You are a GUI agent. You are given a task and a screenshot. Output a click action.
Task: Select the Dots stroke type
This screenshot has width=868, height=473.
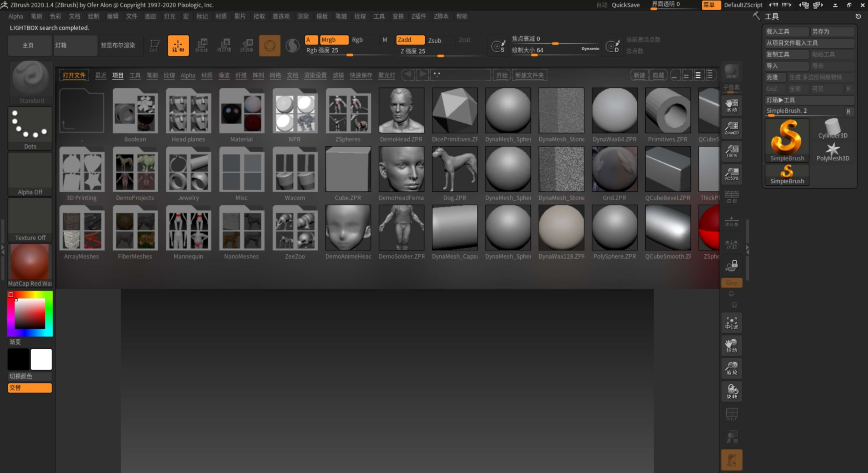coord(30,128)
